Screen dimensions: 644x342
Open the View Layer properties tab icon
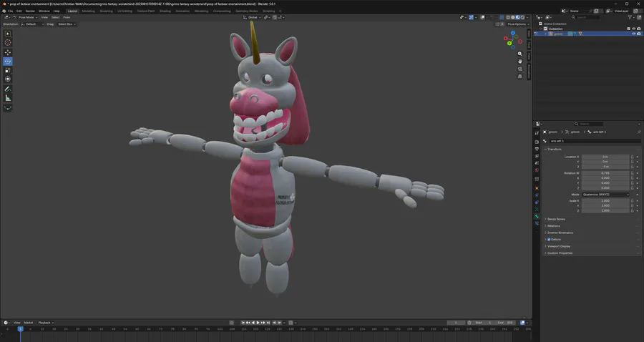(537, 156)
